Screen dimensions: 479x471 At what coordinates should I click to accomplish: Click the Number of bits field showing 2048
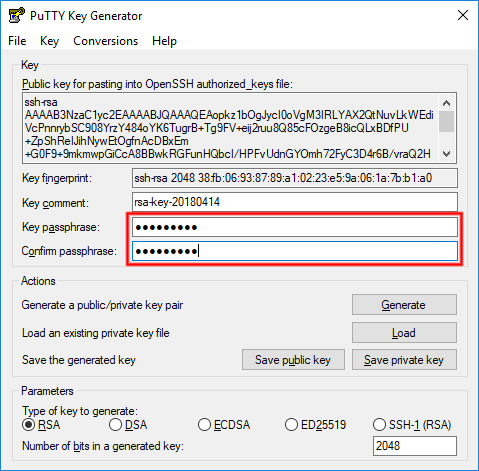[415, 446]
